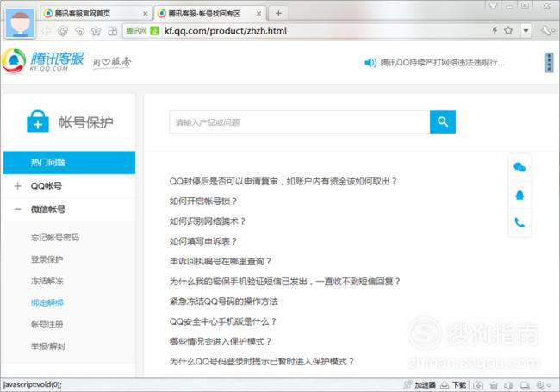Click the skin shirt icon in title bar
560x392 pixels.
(493, 5)
